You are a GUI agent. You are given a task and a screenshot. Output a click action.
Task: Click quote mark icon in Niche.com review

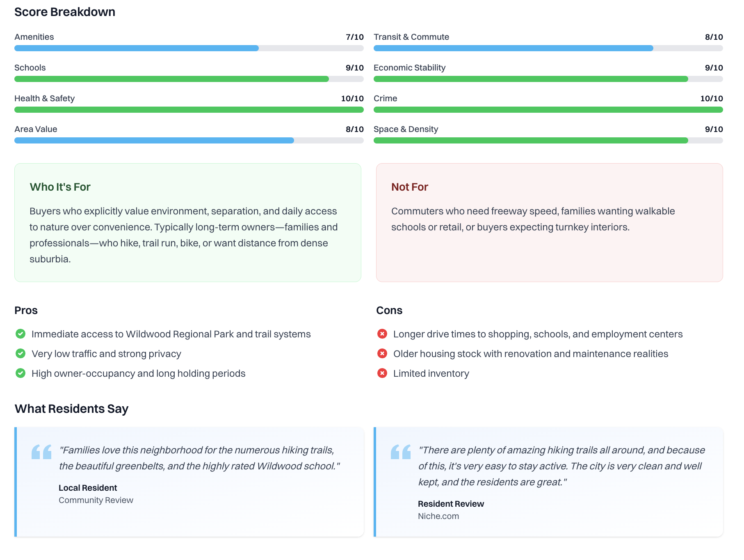click(401, 452)
